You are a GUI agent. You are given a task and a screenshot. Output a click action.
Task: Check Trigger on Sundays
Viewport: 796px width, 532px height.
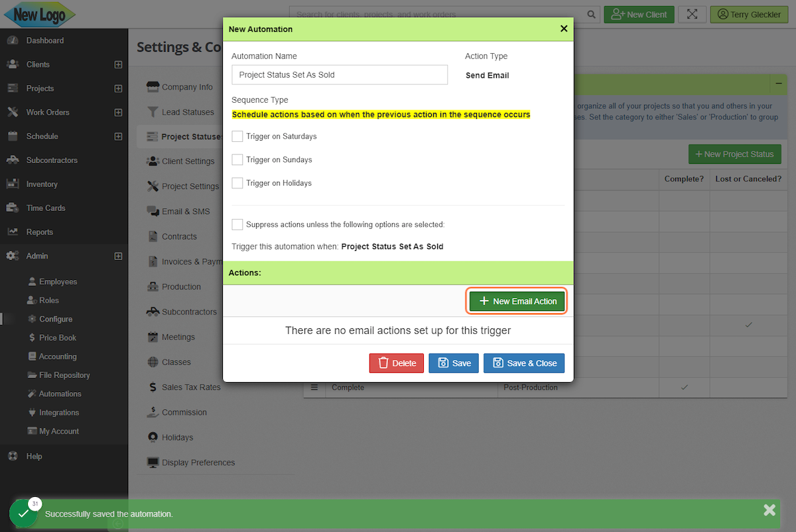pyautogui.click(x=237, y=159)
